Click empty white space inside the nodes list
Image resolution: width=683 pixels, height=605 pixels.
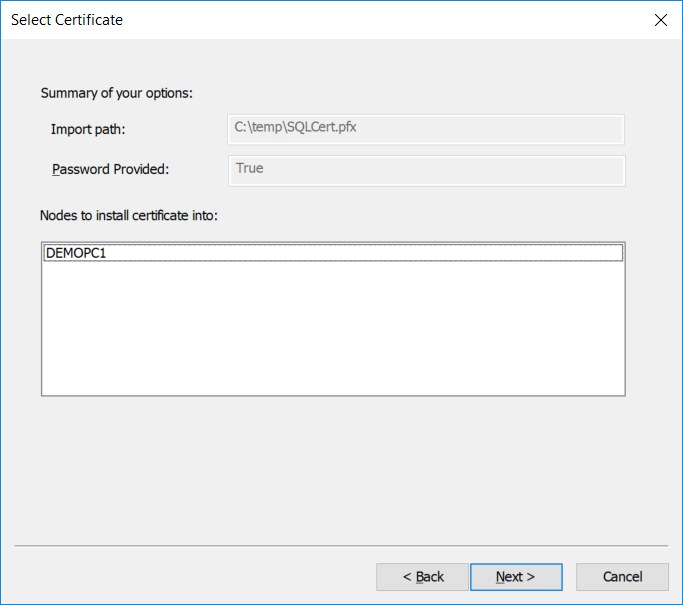(x=332, y=330)
